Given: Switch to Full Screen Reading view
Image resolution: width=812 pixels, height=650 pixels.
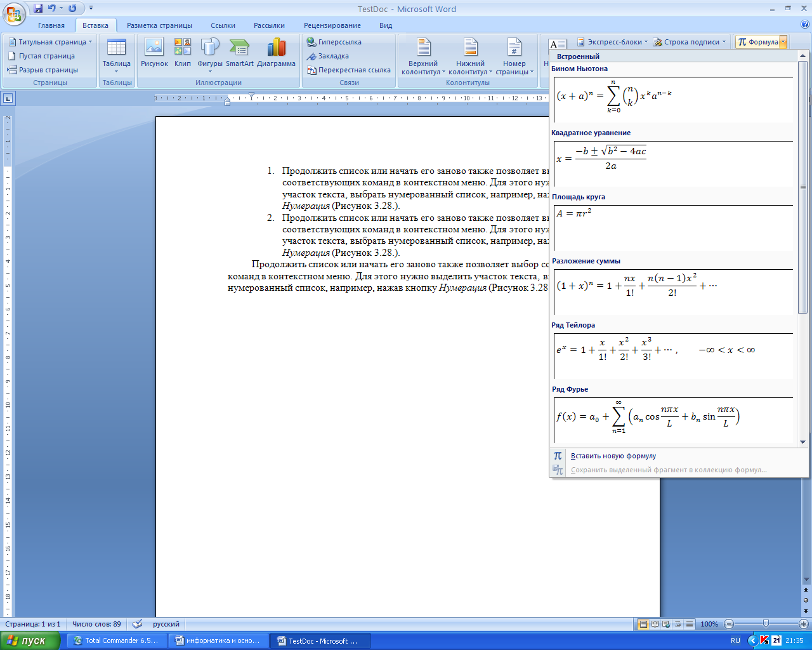Looking at the screenshot, I should pos(655,624).
